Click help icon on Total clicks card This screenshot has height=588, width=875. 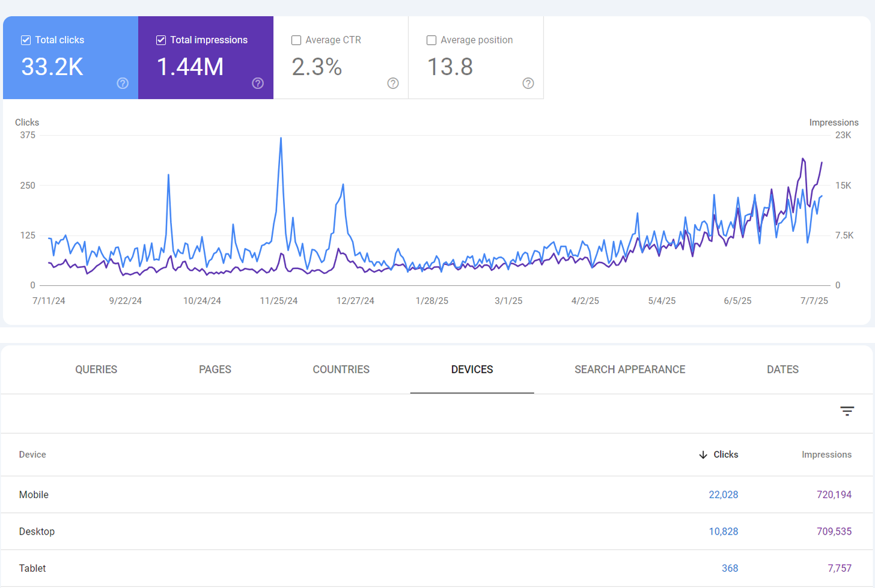[x=123, y=83]
